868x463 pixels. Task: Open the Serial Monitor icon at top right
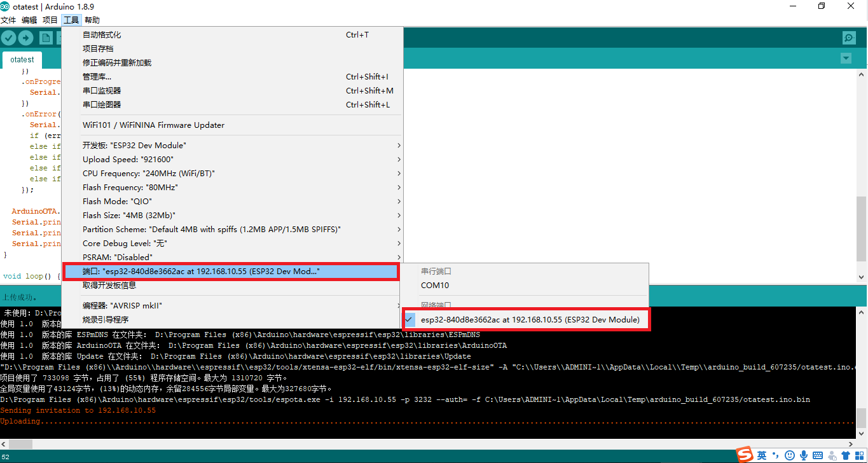848,38
